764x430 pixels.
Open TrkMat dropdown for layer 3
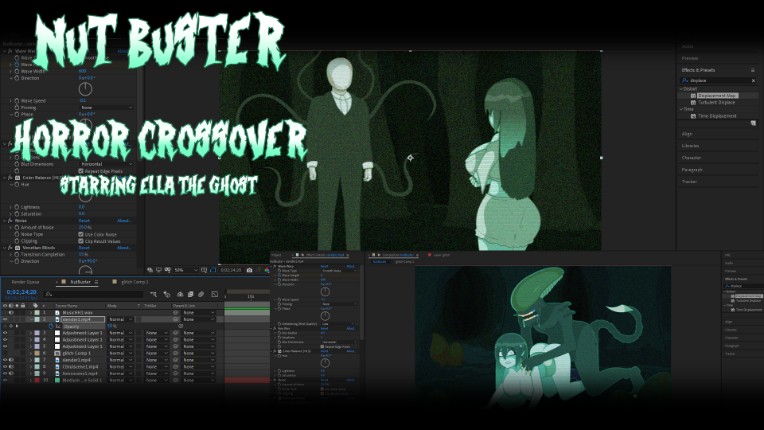click(x=156, y=333)
